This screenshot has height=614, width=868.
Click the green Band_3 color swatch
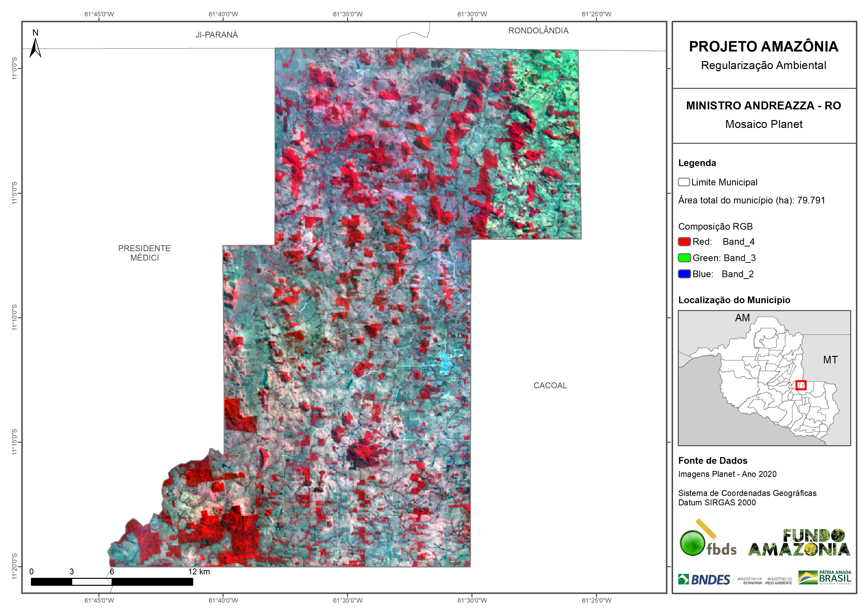(684, 258)
